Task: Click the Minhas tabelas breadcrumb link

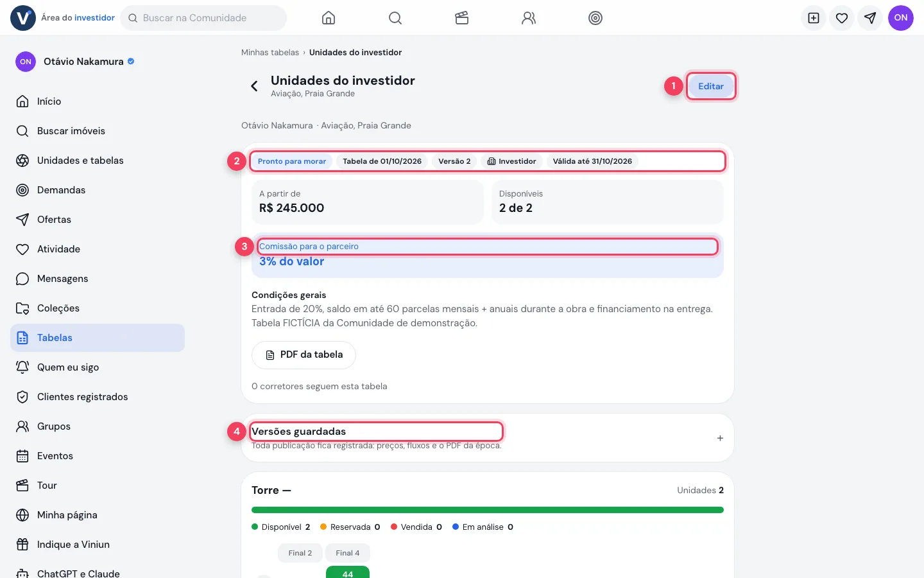Action: [x=270, y=53]
